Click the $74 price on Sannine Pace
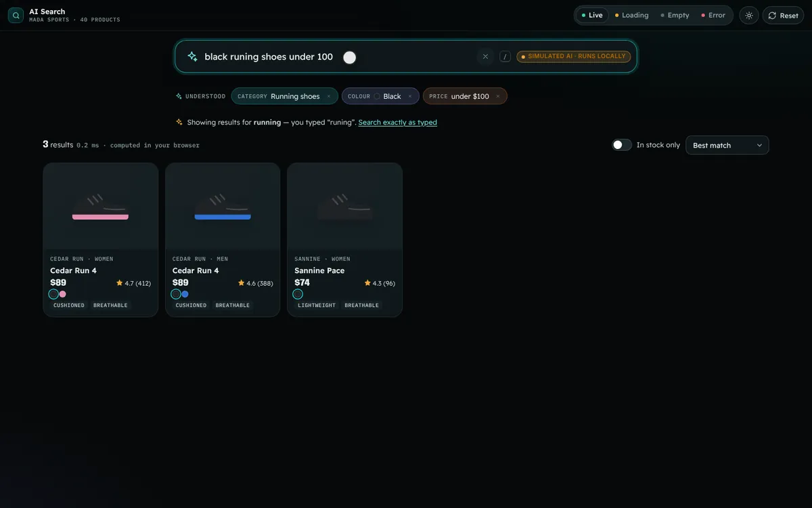 pyautogui.click(x=302, y=282)
